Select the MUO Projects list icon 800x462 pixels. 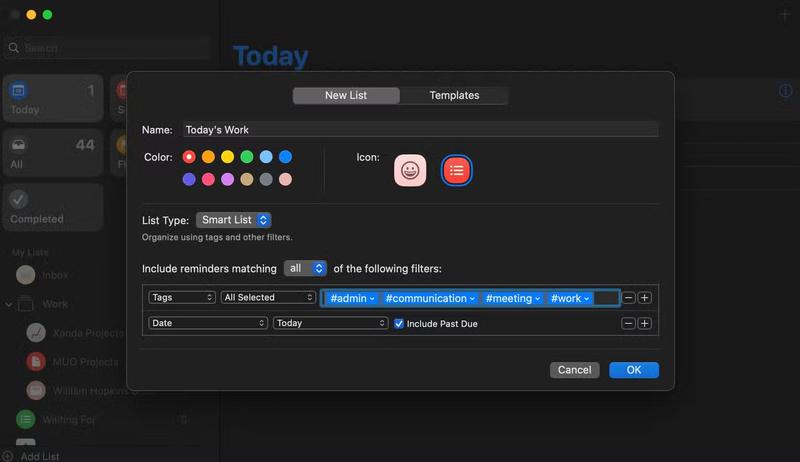36,362
